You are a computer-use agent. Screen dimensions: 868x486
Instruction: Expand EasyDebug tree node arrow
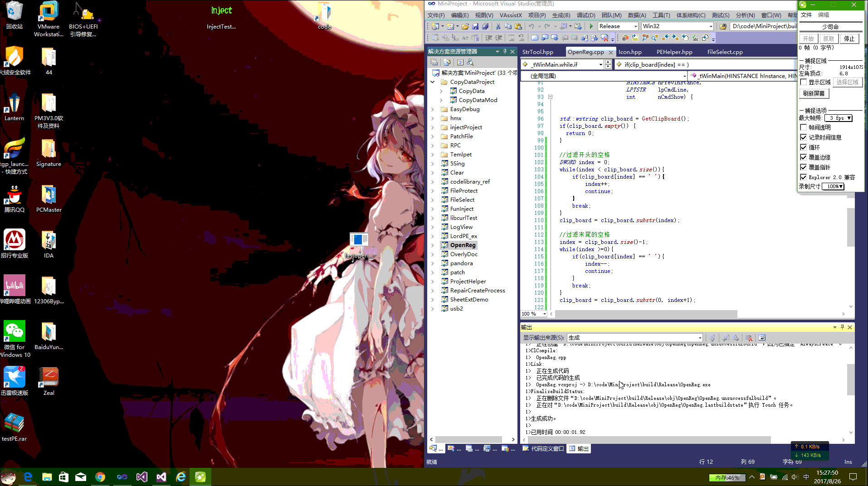[x=433, y=109]
